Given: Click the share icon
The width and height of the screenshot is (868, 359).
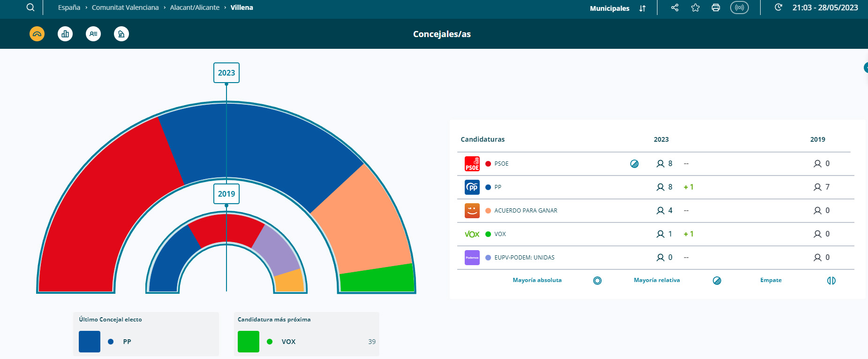Looking at the screenshot, I should point(675,8).
